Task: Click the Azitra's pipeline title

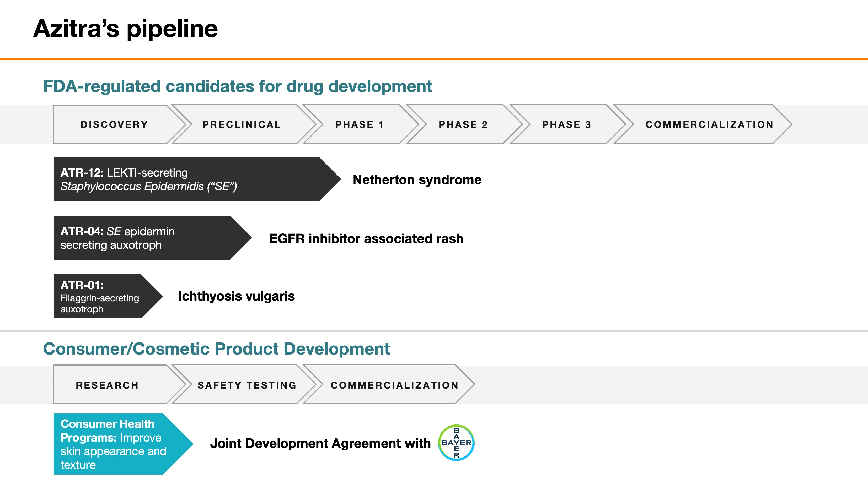Action: tap(125, 29)
